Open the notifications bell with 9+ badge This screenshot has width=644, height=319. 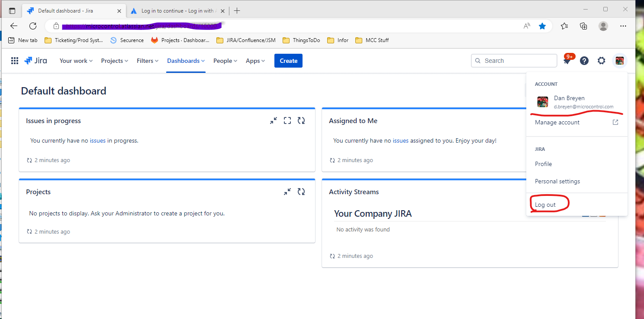(567, 60)
